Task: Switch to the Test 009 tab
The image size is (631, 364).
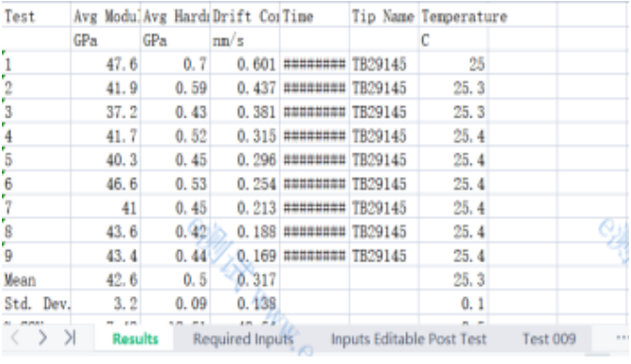Action: point(549,339)
